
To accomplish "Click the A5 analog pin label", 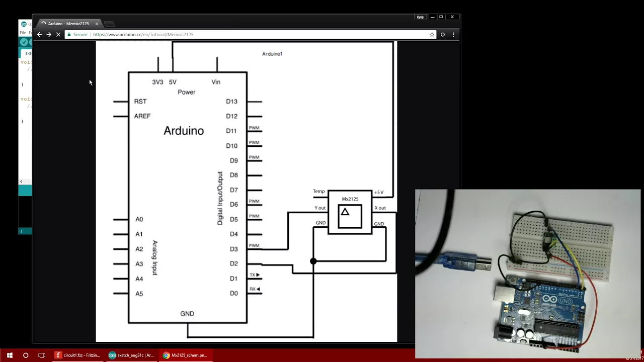I will click(139, 293).
